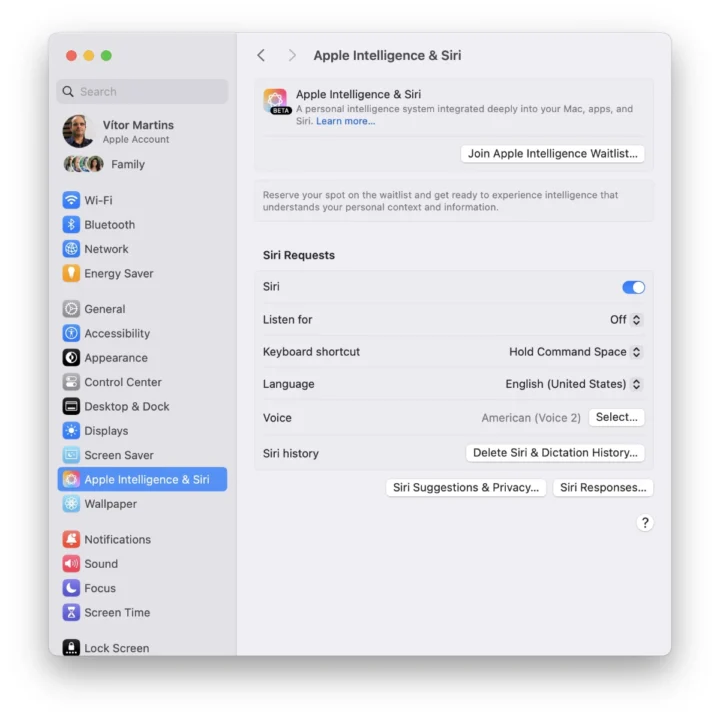720x720 pixels.
Task: Click the Displays sun icon
Action: [x=71, y=430]
